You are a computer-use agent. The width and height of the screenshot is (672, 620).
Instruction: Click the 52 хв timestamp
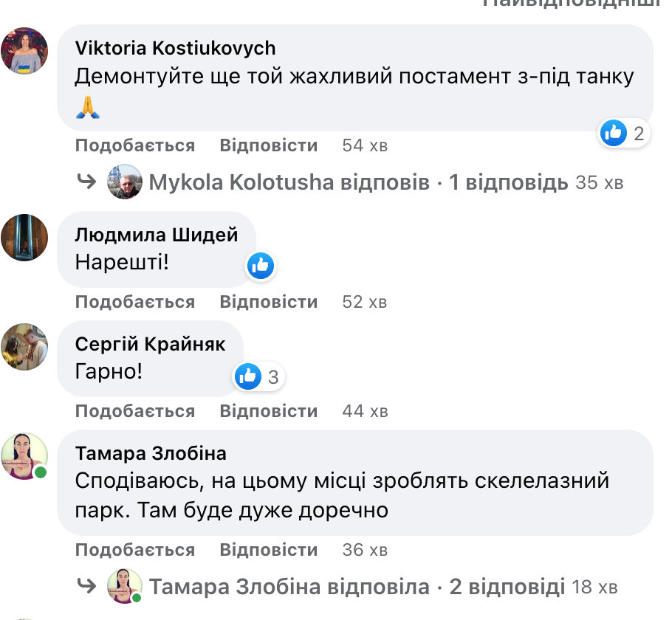tap(365, 302)
